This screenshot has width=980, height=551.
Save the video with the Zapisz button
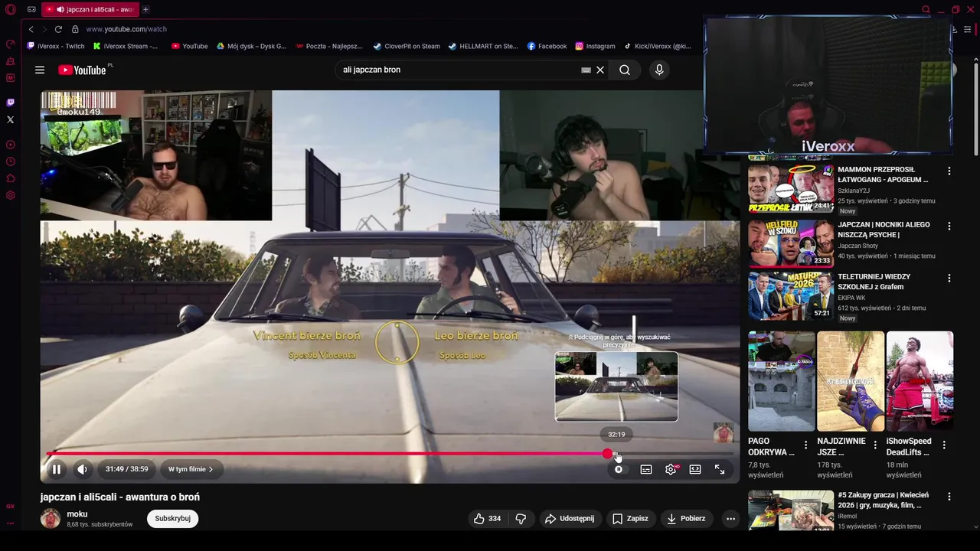(x=631, y=518)
